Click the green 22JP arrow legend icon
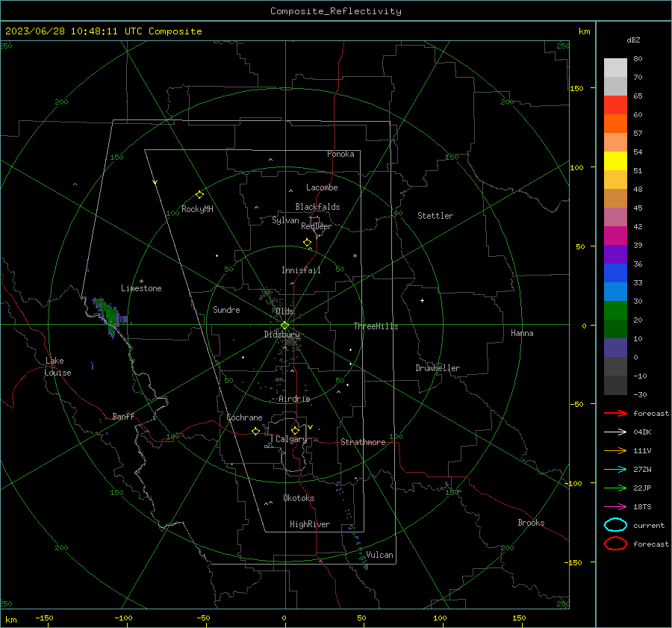The width and height of the screenshot is (672, 628). [x=615, y=488]
